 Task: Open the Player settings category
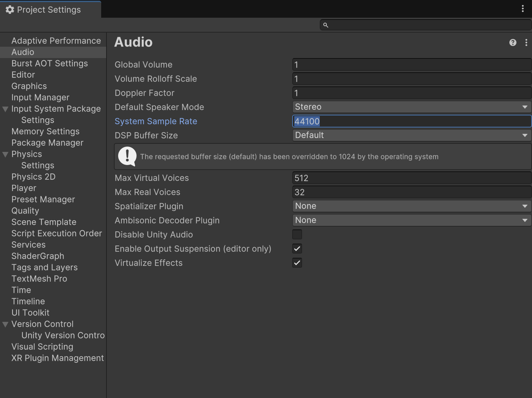coord(24,188)
